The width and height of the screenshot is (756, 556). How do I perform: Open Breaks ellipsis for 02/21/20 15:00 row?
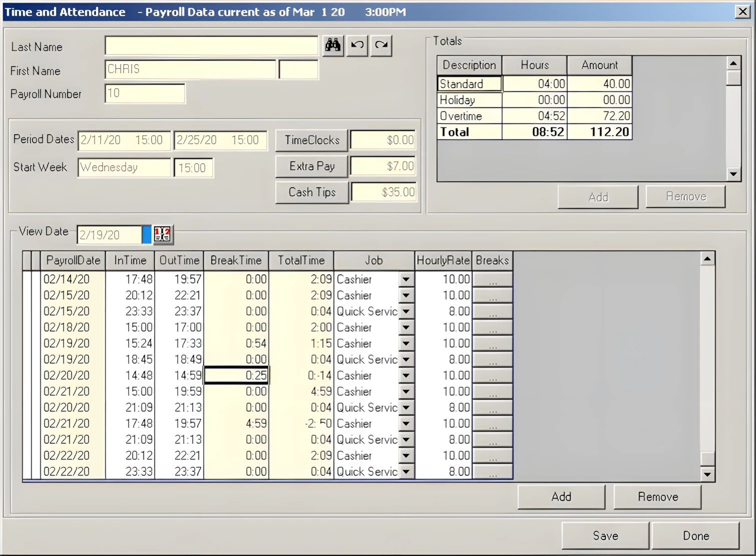point(493,392)
